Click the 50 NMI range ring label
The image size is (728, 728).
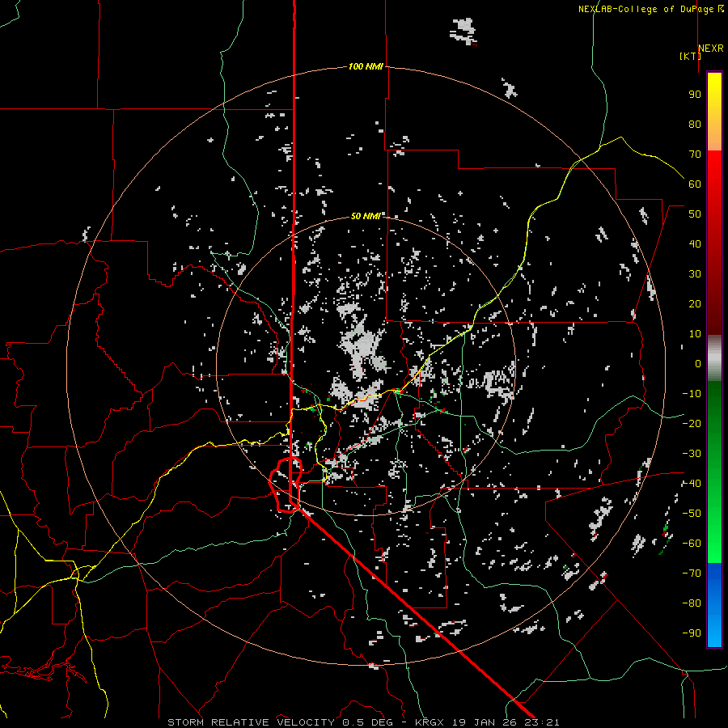(366, 216)
